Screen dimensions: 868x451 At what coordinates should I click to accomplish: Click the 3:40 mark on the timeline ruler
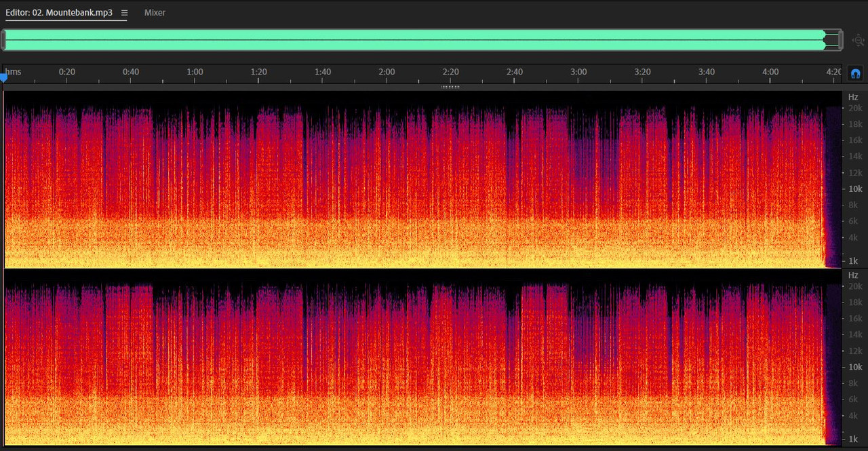pos(707,72)
